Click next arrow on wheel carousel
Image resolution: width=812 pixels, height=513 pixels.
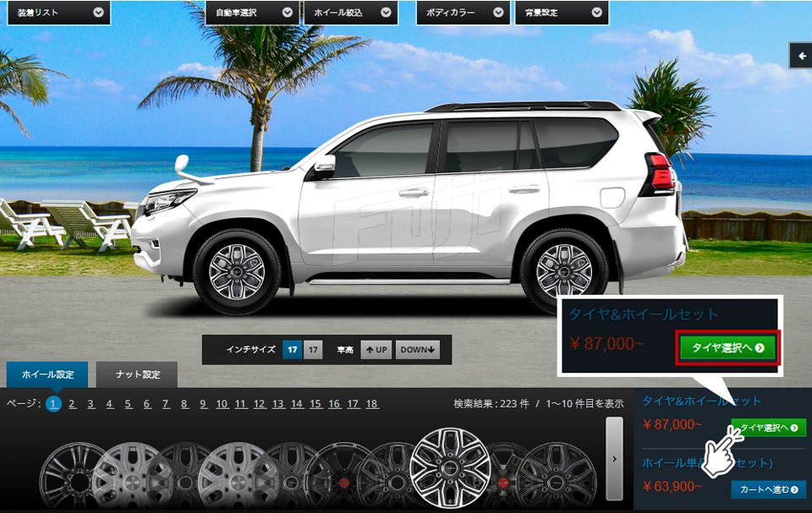pos(614,459)
